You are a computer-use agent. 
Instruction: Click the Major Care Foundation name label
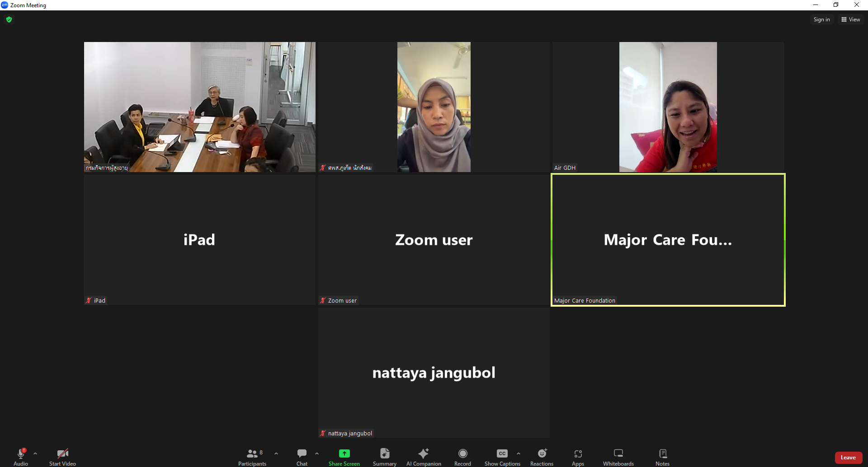[585, 300]
